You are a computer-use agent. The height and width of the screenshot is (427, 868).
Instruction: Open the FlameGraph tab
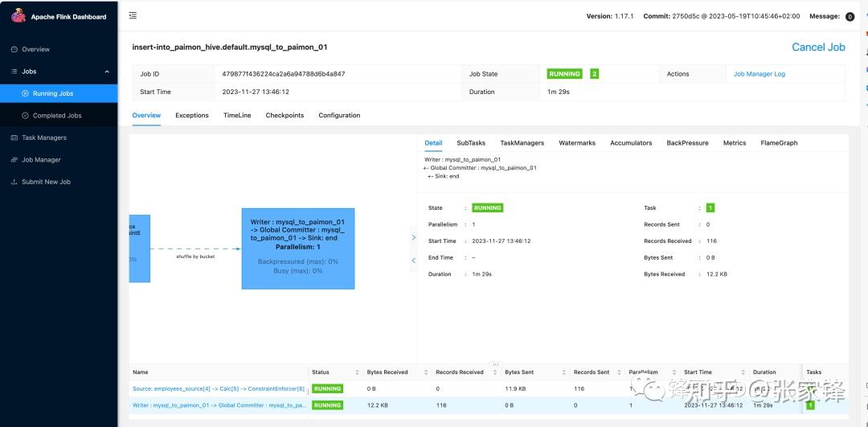[779, 143]
